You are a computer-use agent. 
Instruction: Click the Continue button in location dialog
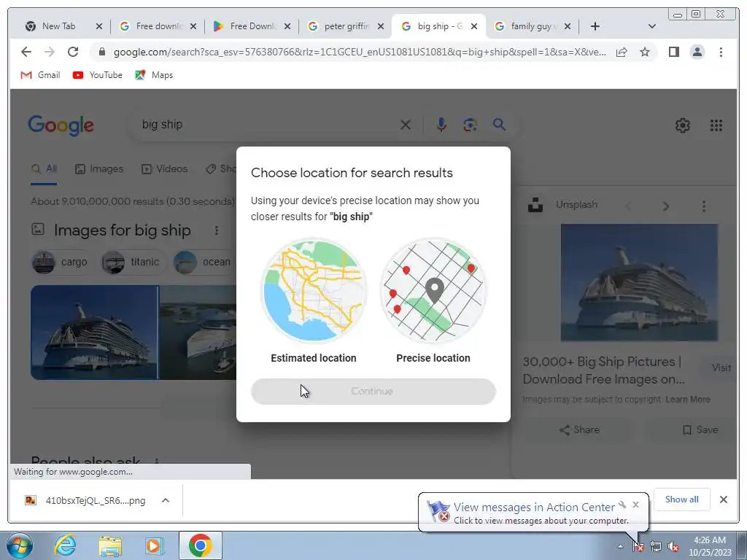click(373, 392)
